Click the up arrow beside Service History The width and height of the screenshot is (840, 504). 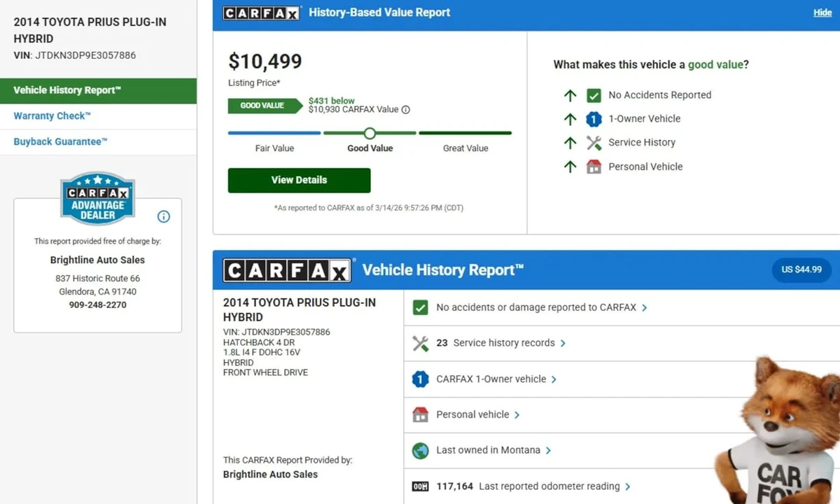click(x=570, y=143)
